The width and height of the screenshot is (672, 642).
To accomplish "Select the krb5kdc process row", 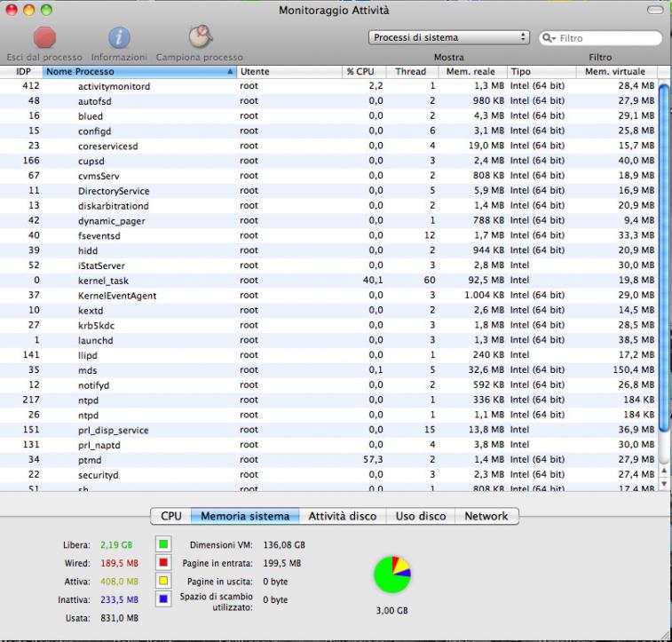I will pos(328,325).
